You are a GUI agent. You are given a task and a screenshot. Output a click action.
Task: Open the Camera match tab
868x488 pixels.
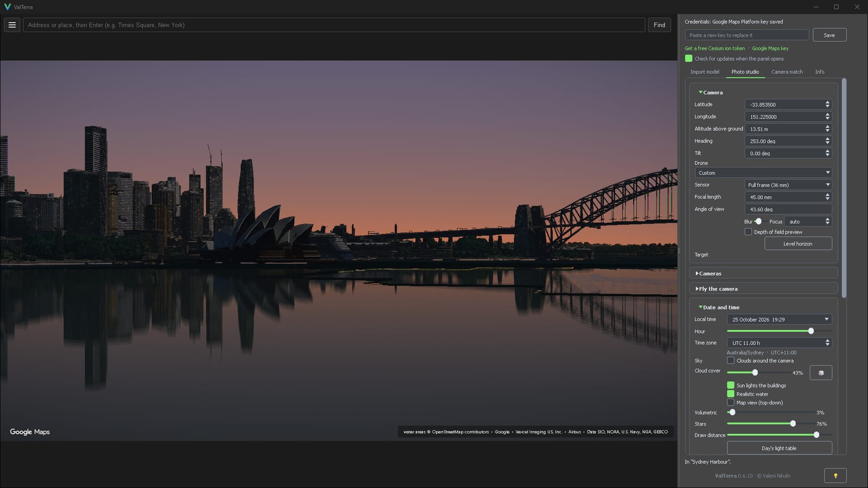(787, 72)
